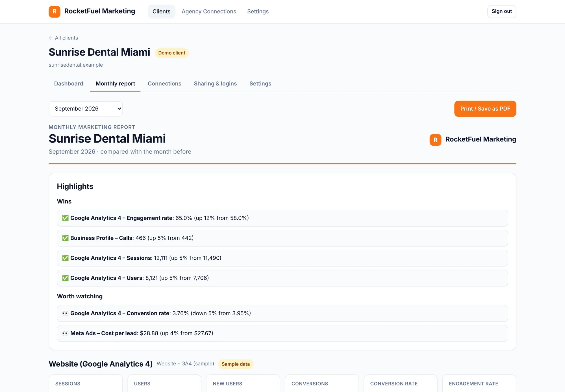Click the Demo client badge

click(x=172, y=53)
